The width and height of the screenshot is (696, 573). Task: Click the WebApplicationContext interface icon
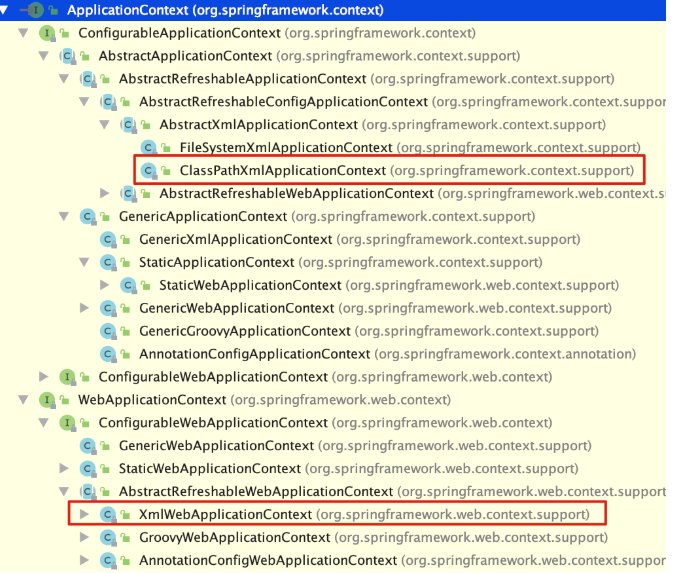(47, 400)
